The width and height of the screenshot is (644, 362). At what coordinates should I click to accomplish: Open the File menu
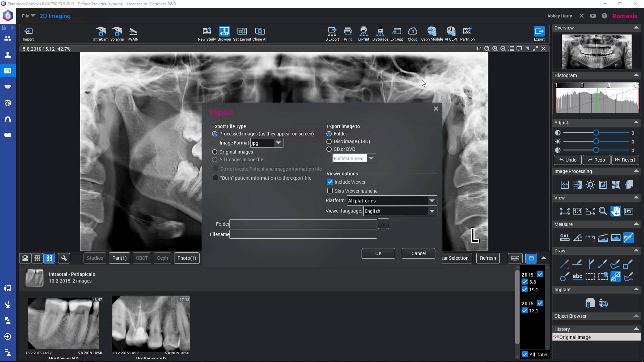[28, 15]
